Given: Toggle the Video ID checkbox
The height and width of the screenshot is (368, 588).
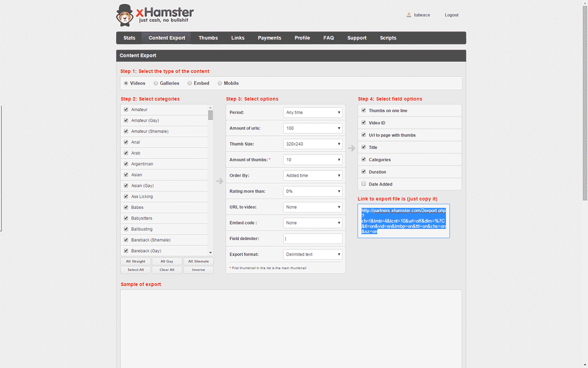Looking at the screenshot, I should point(364,123).
